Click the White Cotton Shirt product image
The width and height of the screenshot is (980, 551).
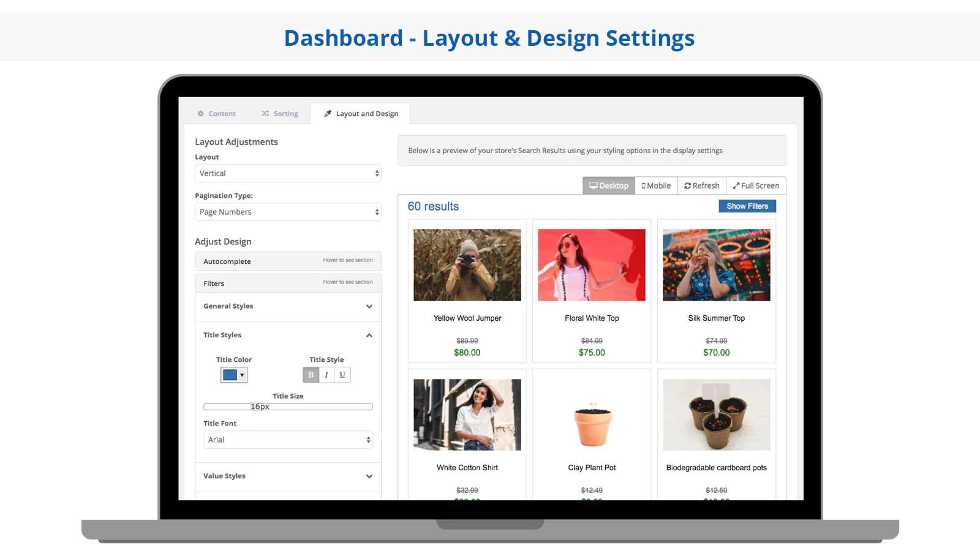pos(467,414)
